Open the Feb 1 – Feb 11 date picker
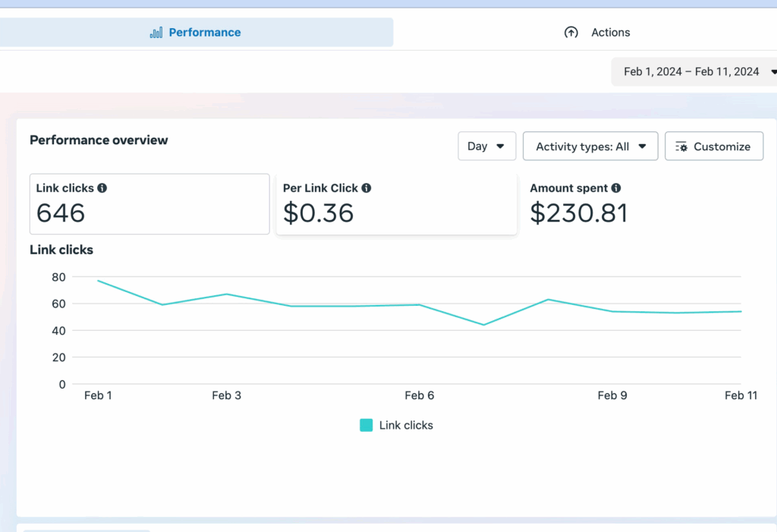 [x=692, y=71]
